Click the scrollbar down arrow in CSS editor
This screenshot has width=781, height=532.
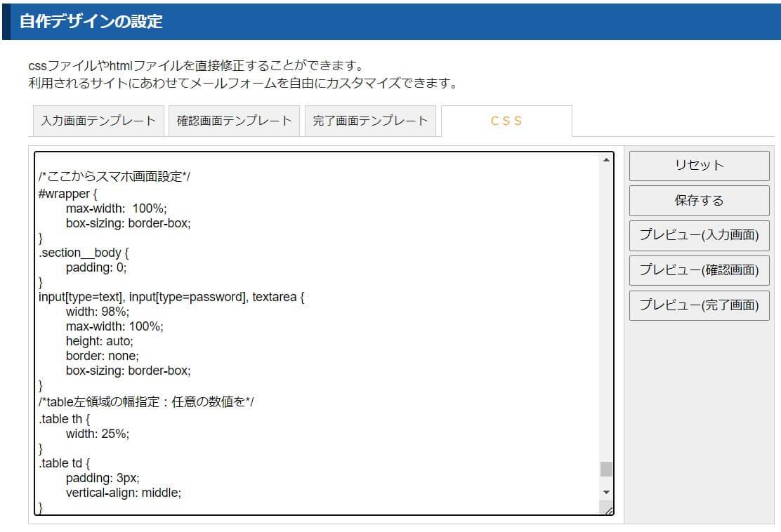pyautogui.click(x=606, y=493)
